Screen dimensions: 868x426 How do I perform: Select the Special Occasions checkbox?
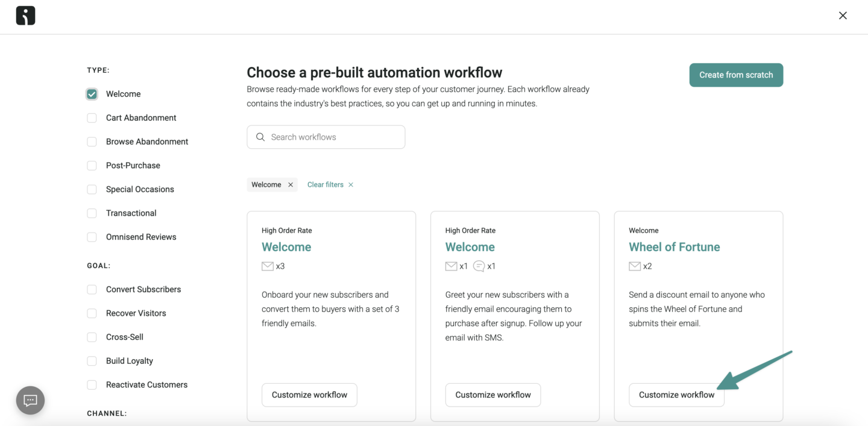click(92, 189)
